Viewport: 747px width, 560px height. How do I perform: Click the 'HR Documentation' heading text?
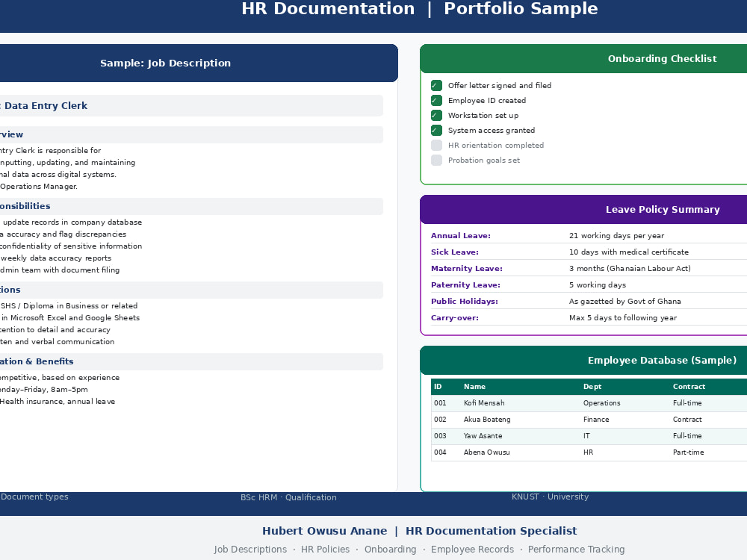point(328,8)
